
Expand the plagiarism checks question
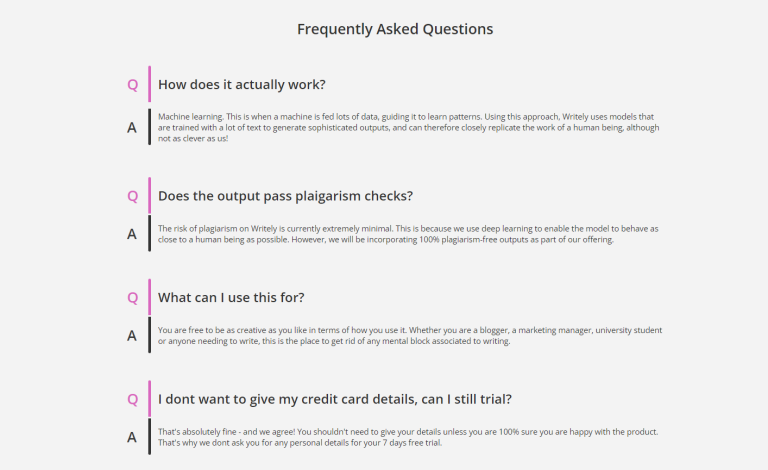click(285, 195)
